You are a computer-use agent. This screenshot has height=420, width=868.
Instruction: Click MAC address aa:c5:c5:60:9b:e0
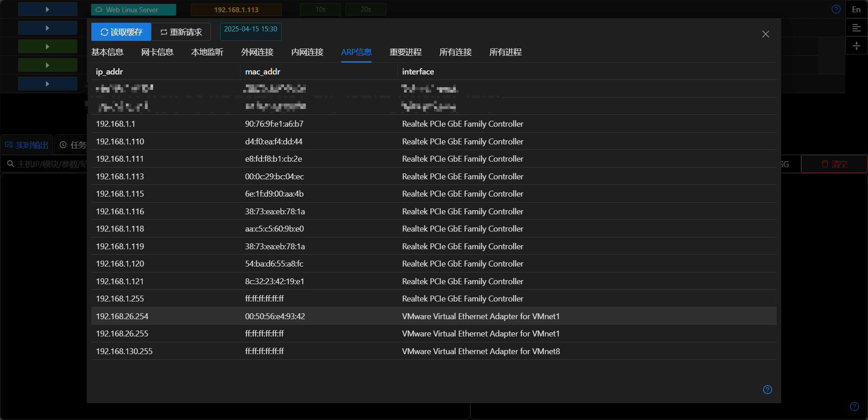tap(274, 229)
